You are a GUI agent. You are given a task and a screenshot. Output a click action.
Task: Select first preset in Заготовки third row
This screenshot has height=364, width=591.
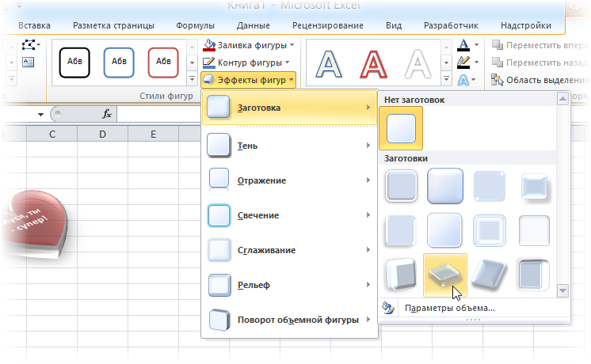pos(402,275)
